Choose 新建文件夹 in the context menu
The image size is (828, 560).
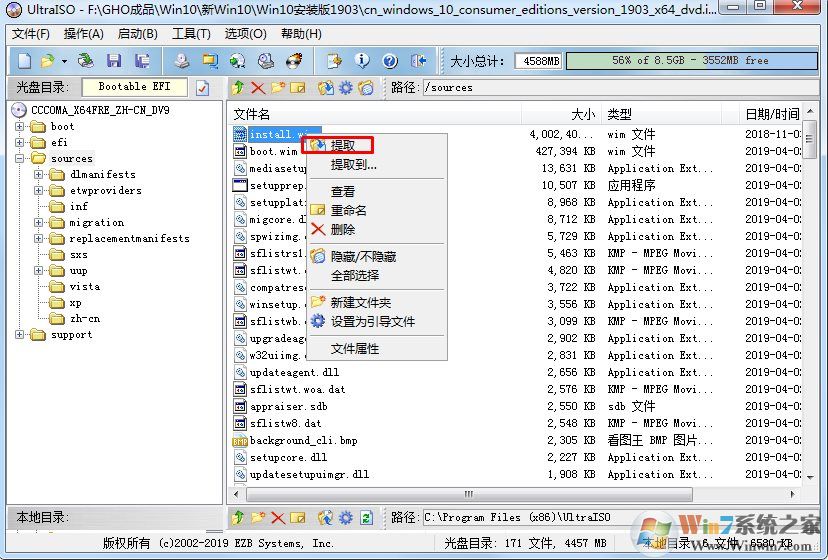[377, 303]
